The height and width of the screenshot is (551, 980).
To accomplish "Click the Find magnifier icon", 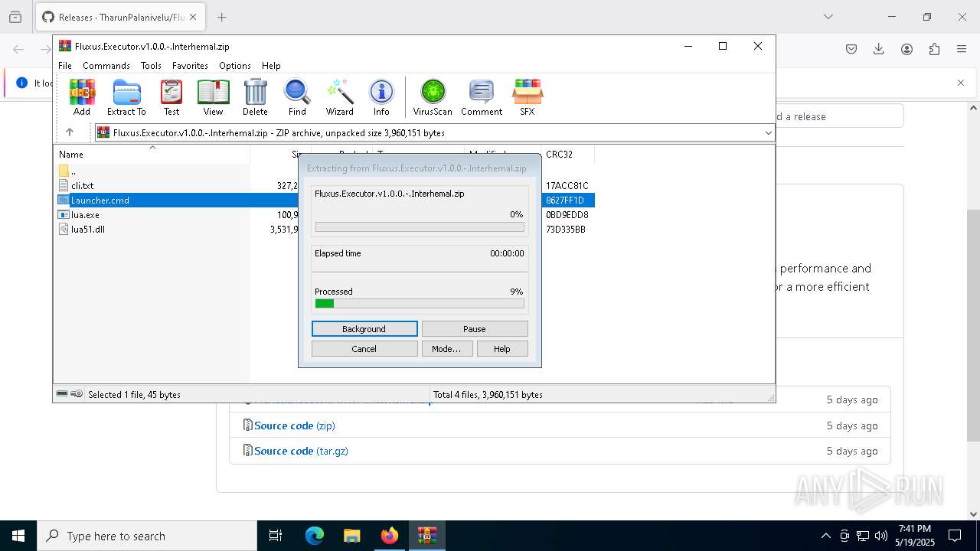I will pos(297,97).
